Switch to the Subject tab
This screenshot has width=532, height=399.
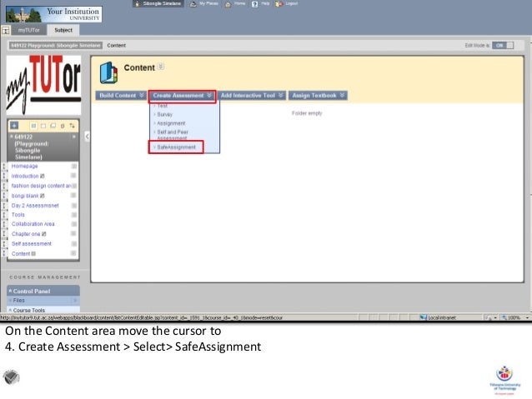(63, 30)
